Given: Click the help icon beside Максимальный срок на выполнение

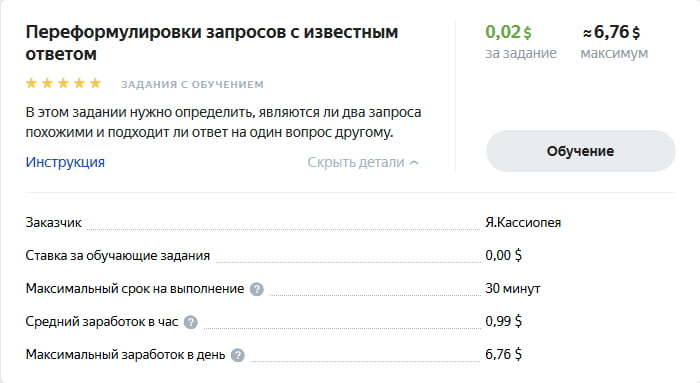Looking at the screenshot, I should click(x=257, y=289).
